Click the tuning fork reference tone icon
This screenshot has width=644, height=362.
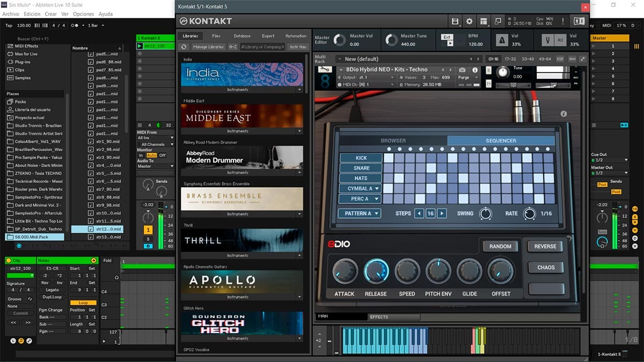pyautogui.click(x=548, y=41)
